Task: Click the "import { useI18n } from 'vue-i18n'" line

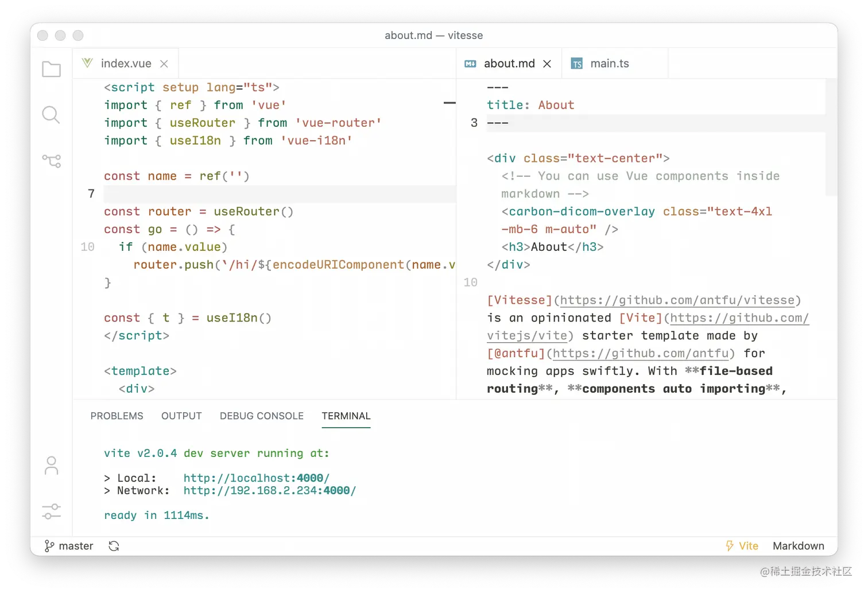Action: click(x=228, y=141)
